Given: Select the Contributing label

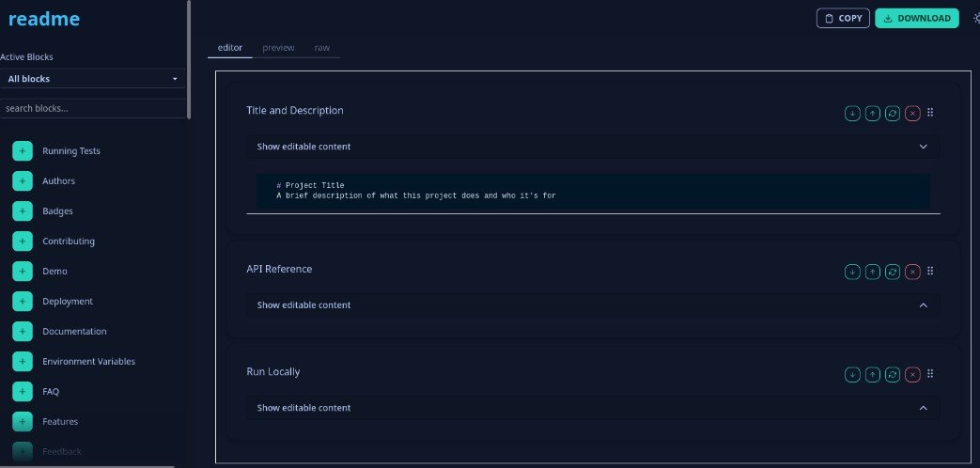Looking at the screenshot, I should (69, 241).
